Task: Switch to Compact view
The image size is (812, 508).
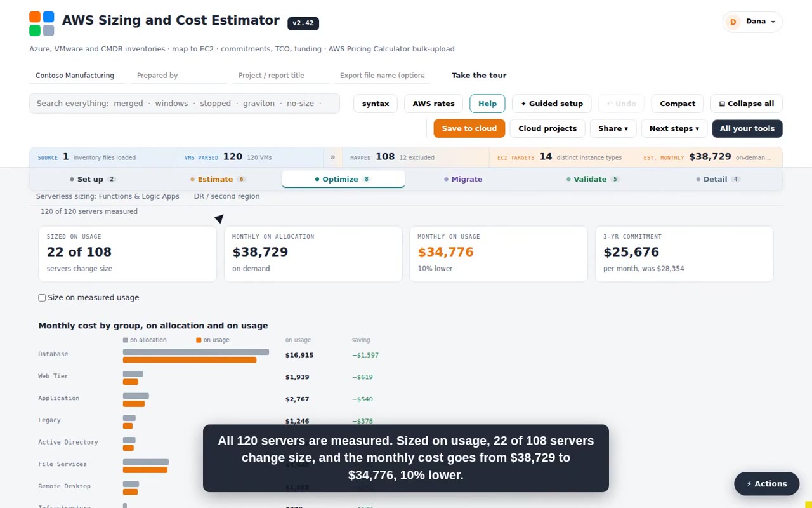Action: (678, 104)
